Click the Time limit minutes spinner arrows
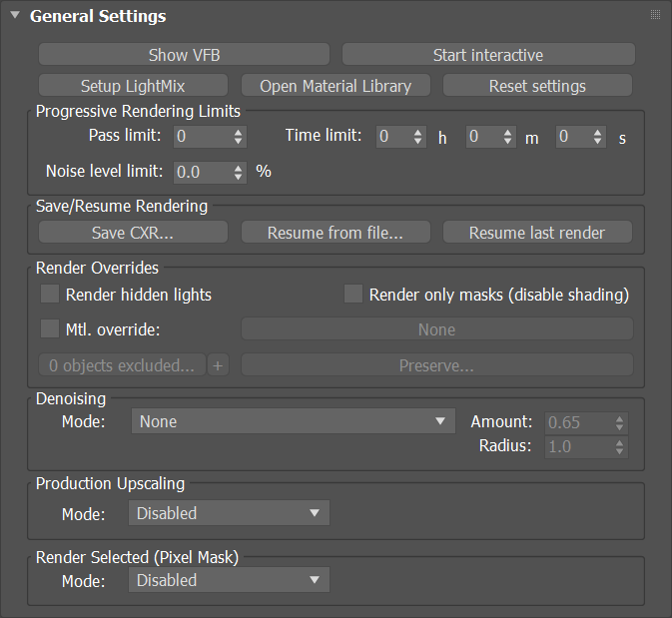The height and width of the screenshot is (618, 672). 508,137
